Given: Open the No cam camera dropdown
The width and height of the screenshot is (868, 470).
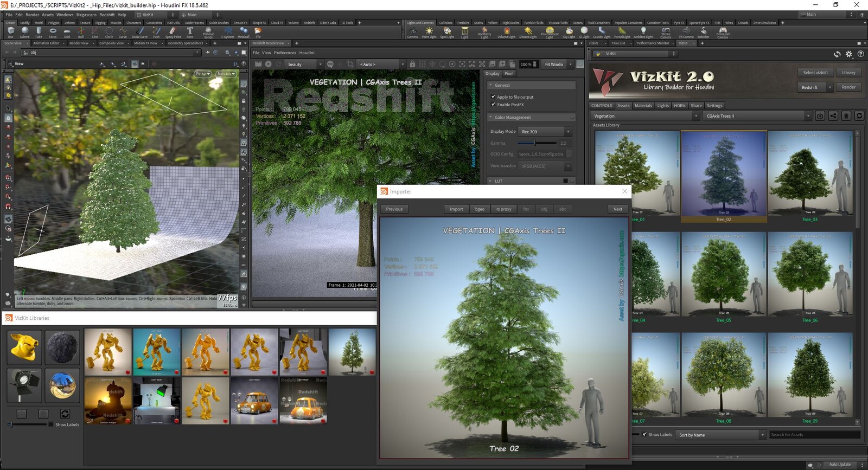Looking at the screenshot, I should click(x=226, y=74).
